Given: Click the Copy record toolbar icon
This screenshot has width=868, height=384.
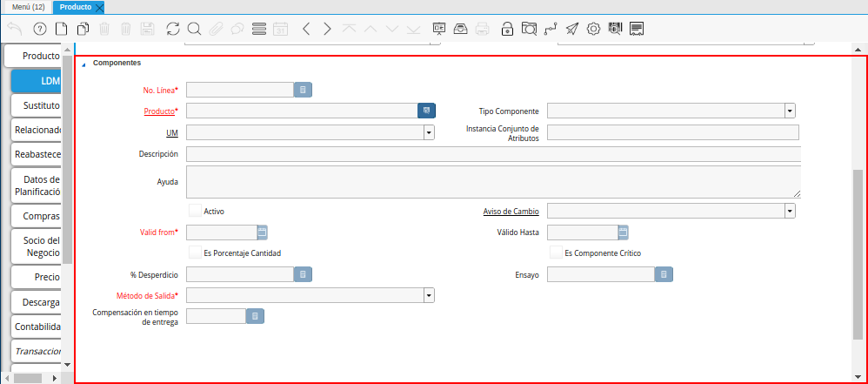Looking at the screenshot, I should tap(83, 29).
